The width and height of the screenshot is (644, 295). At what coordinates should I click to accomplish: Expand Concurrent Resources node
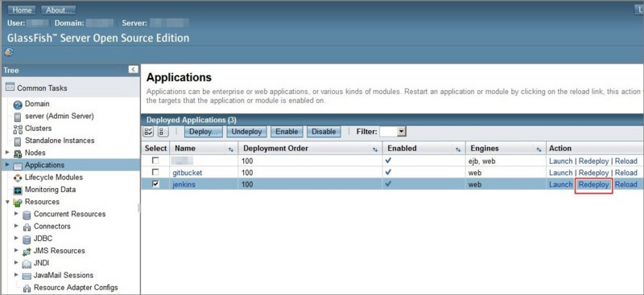point(16,214)
